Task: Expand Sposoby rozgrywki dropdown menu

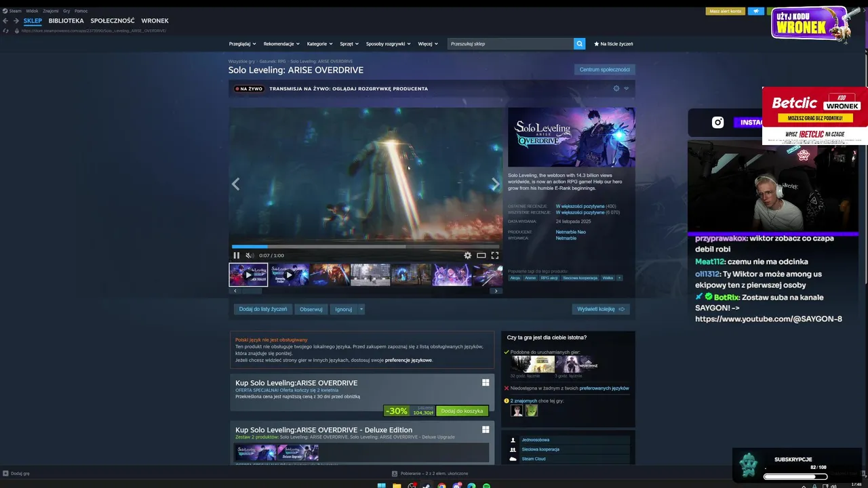Action: [x=388, y=43]
